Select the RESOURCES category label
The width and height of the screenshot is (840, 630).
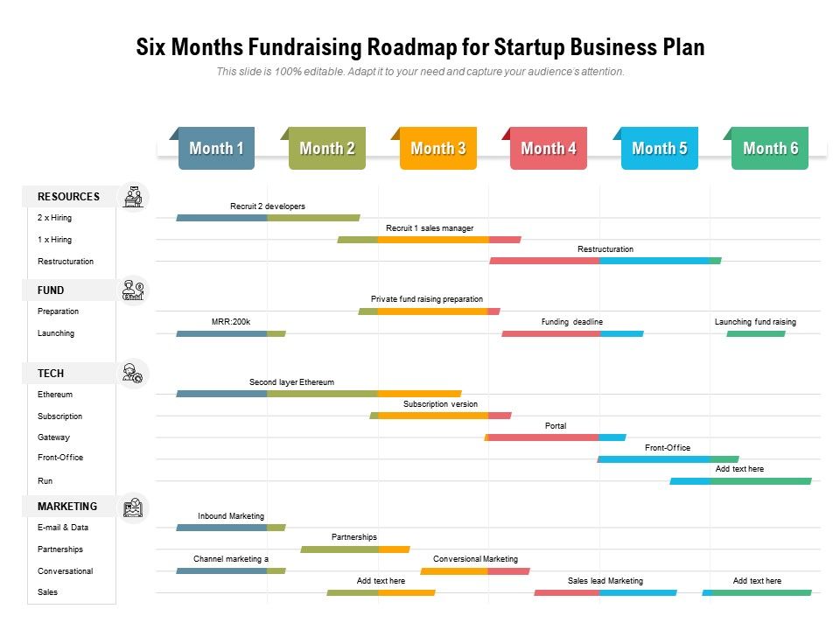68,197
